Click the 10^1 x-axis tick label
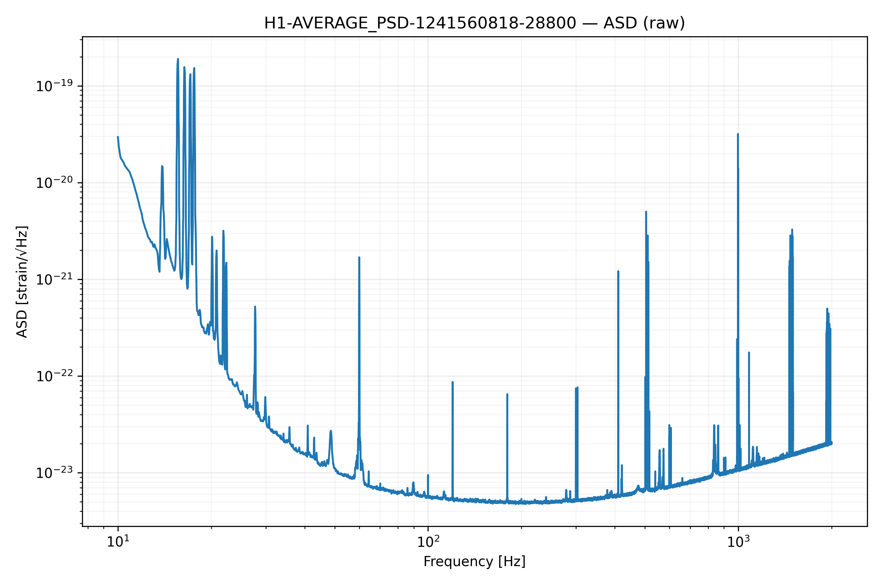 (x=118, y=541)
